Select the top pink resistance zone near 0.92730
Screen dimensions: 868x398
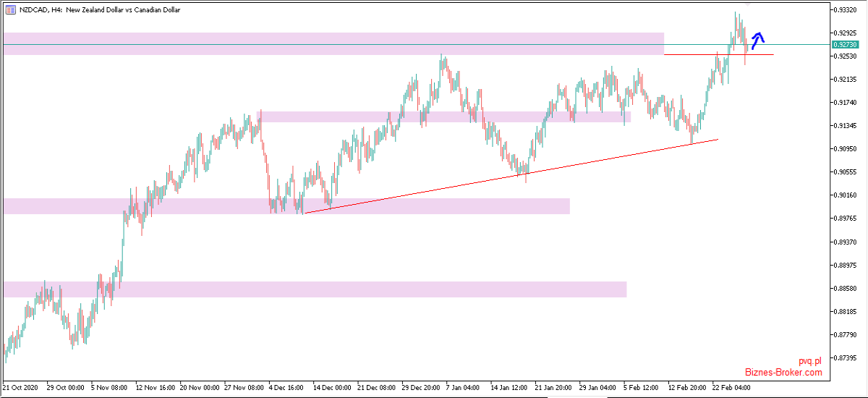[333, 43]
